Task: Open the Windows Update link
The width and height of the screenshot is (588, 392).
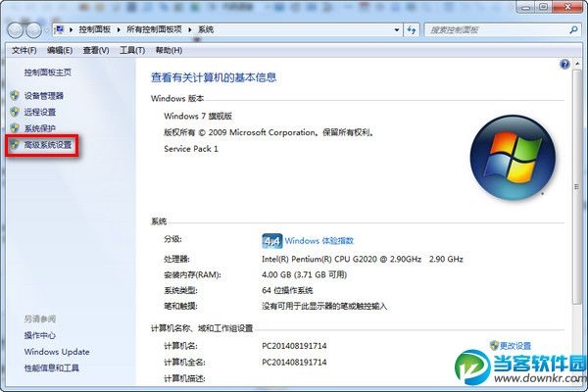Action: point(57,352)
